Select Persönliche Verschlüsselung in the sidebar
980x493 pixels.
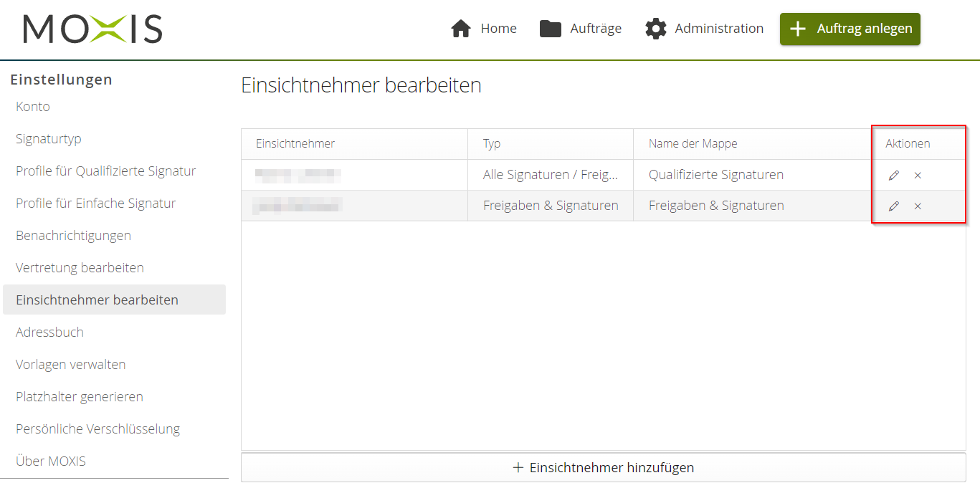pyautogui.click(x=97, y=429)
